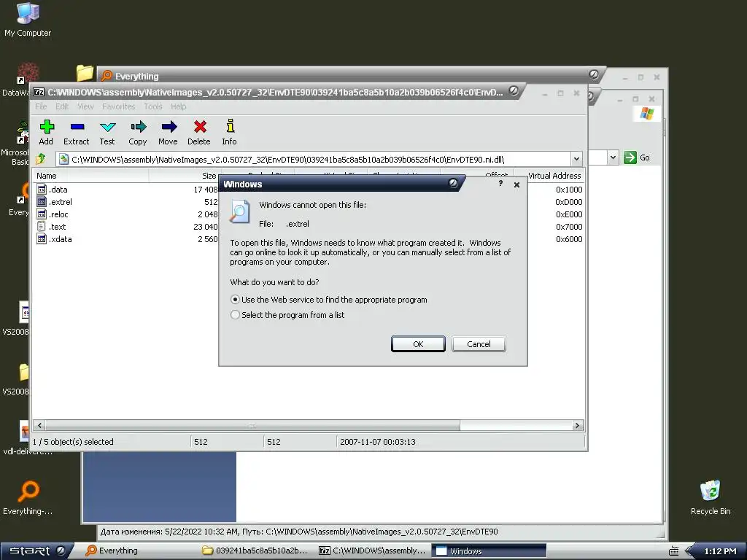747x560 pixels.
Task: Click the keyboard icon in system tray
Action: pos(673,551)
